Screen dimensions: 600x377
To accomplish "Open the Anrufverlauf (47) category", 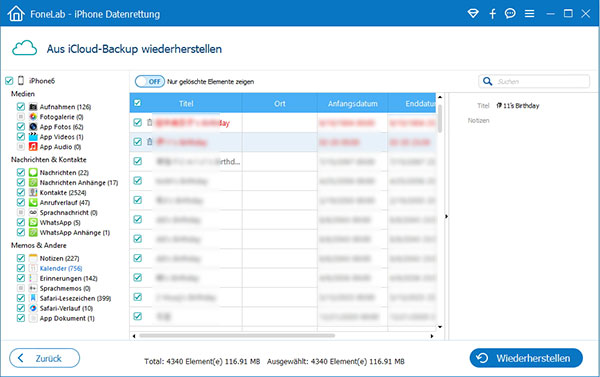I will [65, 202].
